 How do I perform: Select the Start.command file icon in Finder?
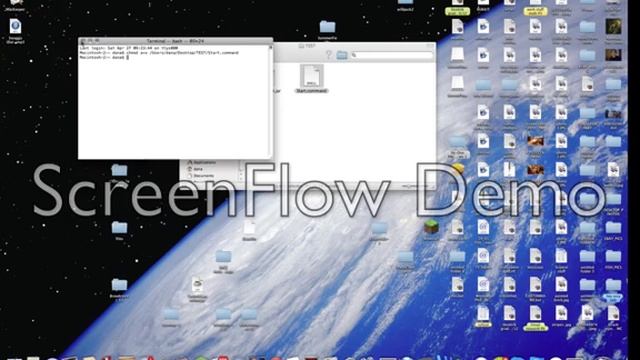(311, 76)
